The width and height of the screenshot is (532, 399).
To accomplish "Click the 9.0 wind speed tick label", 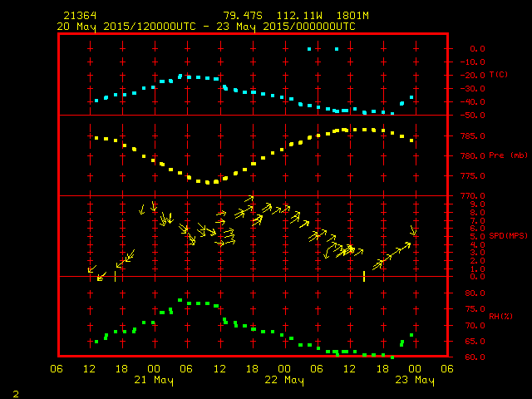I will (477, 204).
